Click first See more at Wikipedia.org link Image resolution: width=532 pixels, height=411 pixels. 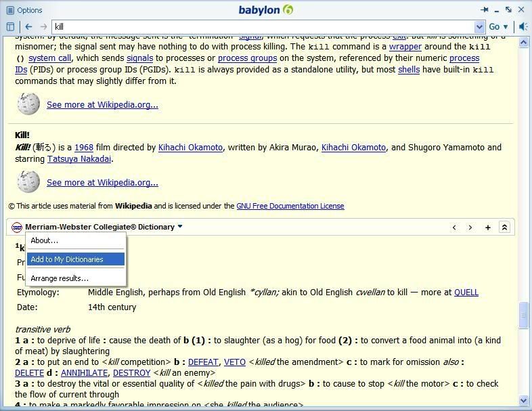tap(102, 104)
